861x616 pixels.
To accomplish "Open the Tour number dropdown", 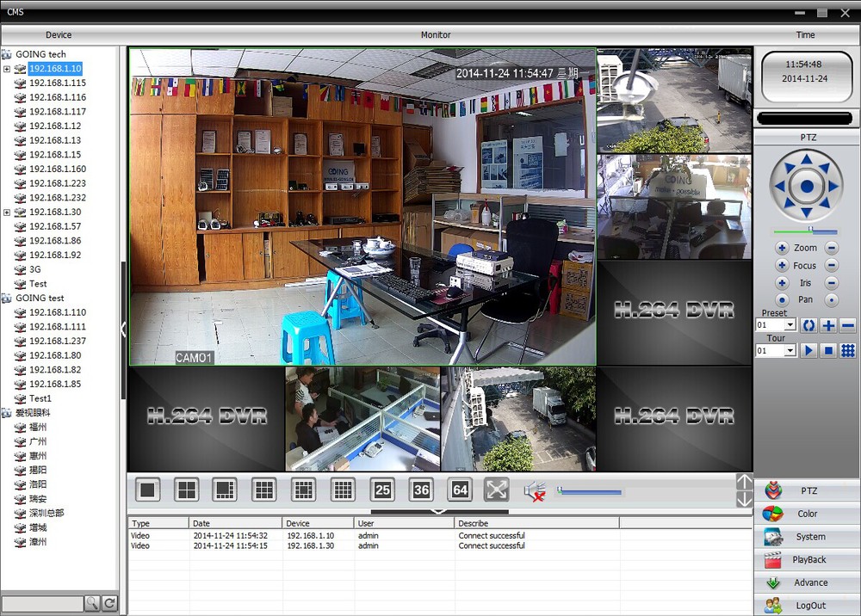I will coord(790,351).
